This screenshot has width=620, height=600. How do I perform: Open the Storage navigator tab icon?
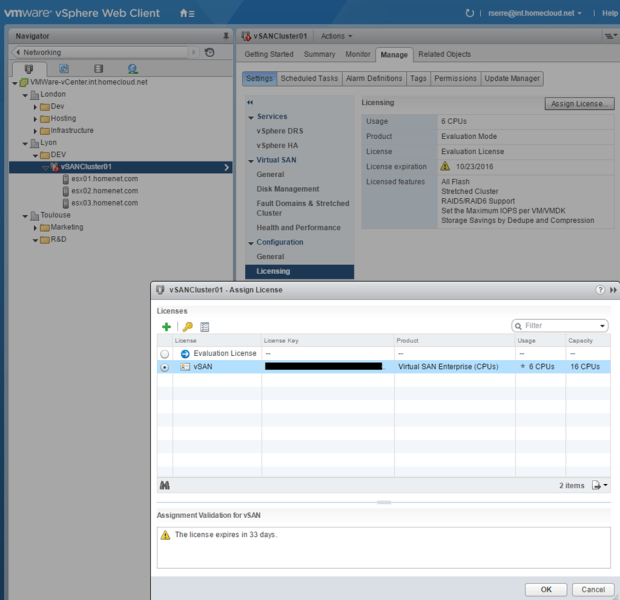tap(98, 68)
